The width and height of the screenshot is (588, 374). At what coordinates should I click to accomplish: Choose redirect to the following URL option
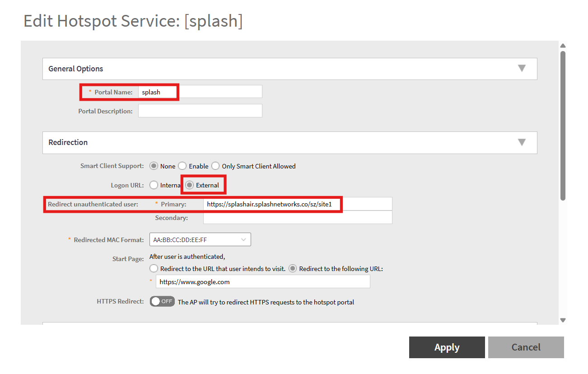pyautogui.click(x=293, y=268)
